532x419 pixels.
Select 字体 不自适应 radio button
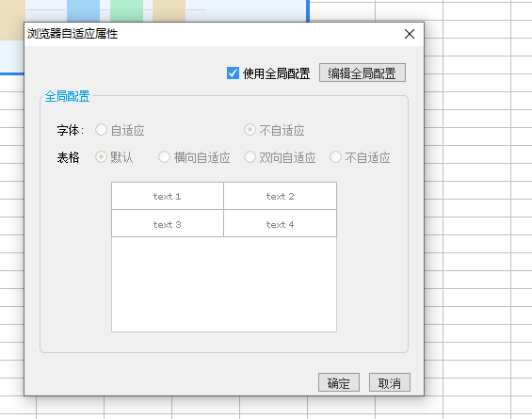pyautogui.click(x=250, y=130)
